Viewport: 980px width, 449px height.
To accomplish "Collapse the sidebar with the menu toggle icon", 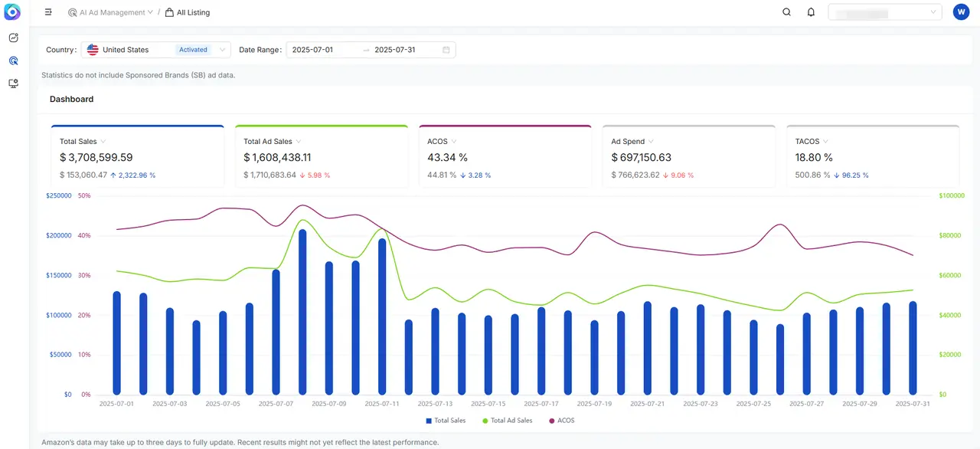I will click(48, 12).
